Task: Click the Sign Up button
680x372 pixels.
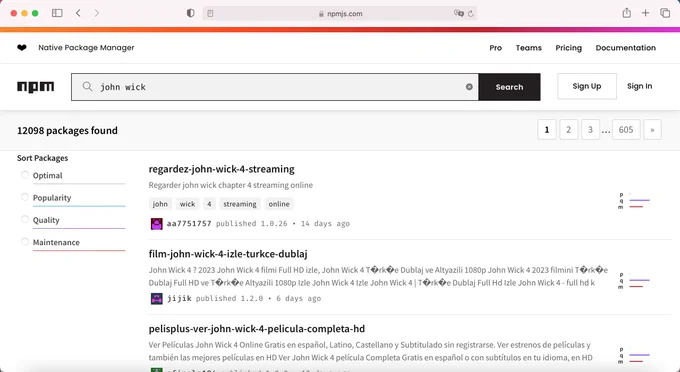Action: pos(587,86)
